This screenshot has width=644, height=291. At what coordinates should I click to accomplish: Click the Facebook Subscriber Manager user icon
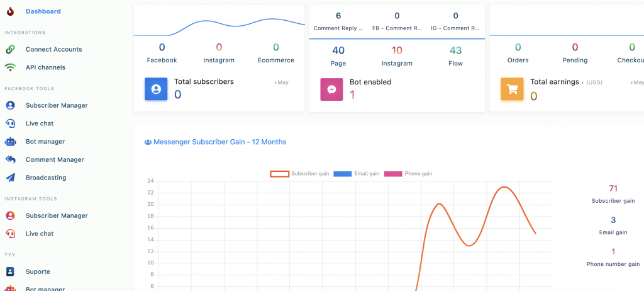10,105
